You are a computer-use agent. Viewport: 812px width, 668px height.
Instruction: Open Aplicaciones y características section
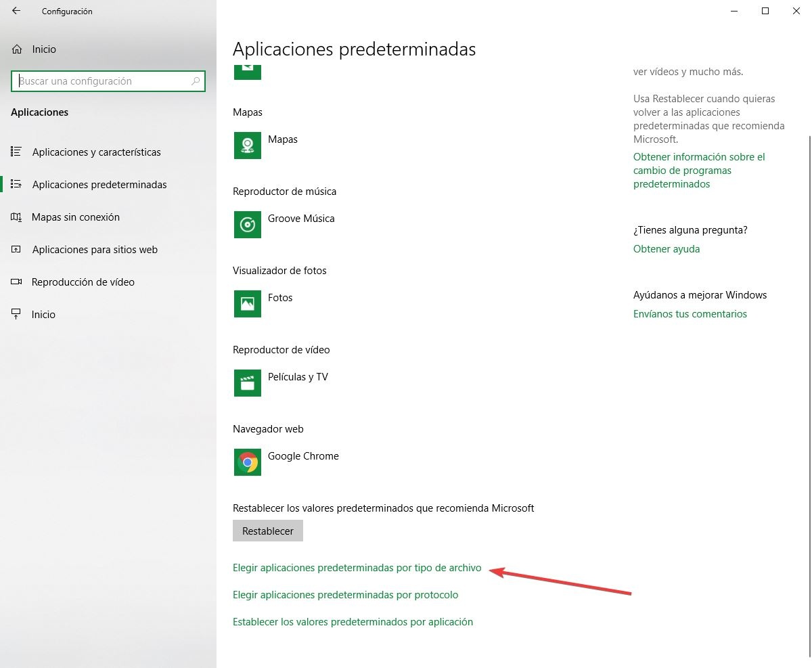click(x=96, y=152)
